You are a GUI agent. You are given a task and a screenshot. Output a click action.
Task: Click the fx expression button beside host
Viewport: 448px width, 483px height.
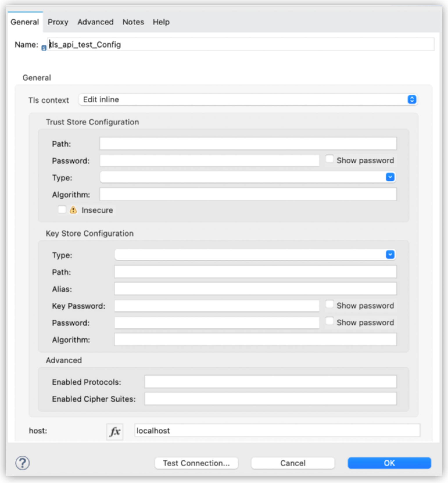pos(115,432)
